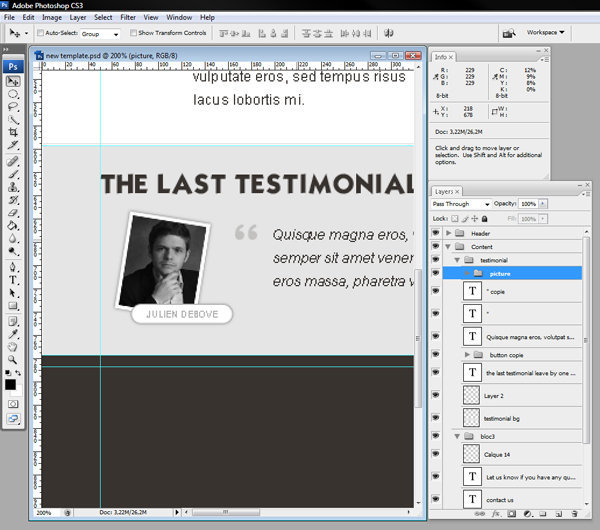Toggle Quick Mask mode
Screen dimensions: 600x530
13,404
